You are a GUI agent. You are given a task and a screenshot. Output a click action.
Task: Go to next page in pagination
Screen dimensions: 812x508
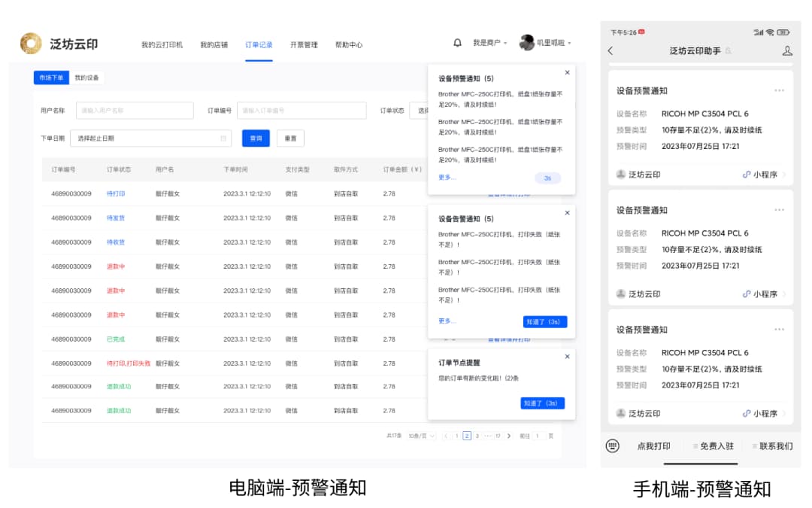tap(509, 436)
